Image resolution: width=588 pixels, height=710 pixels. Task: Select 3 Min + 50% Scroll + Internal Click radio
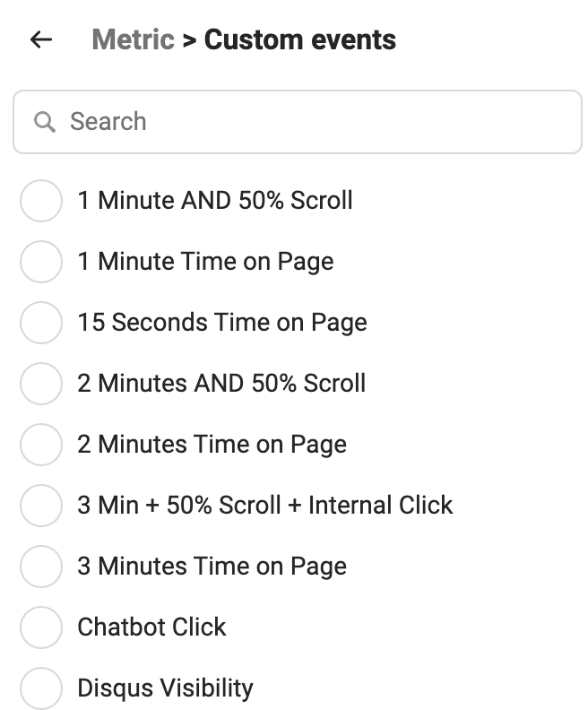click(41, 506)
